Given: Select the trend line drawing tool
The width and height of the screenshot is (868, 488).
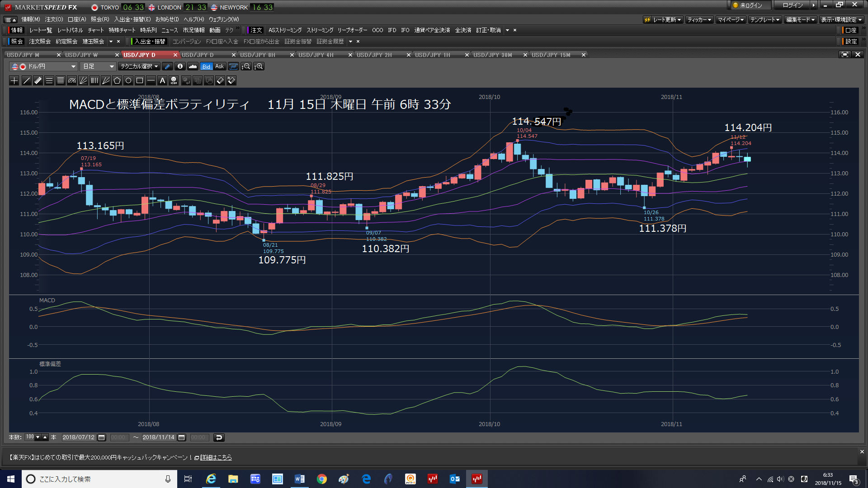Looking at the screenshot, I should click(x=27, y=80).
